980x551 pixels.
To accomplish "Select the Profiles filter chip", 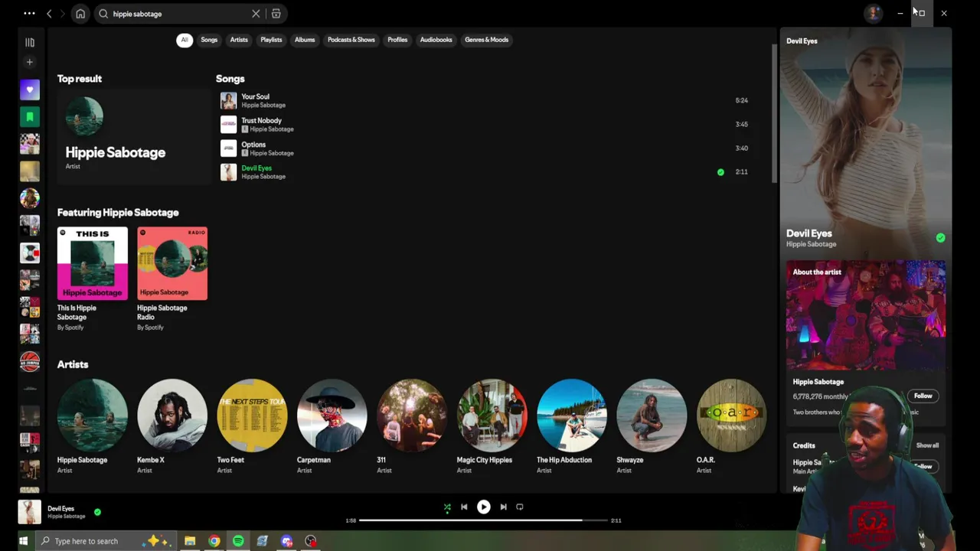I will [x=397, y=40].
